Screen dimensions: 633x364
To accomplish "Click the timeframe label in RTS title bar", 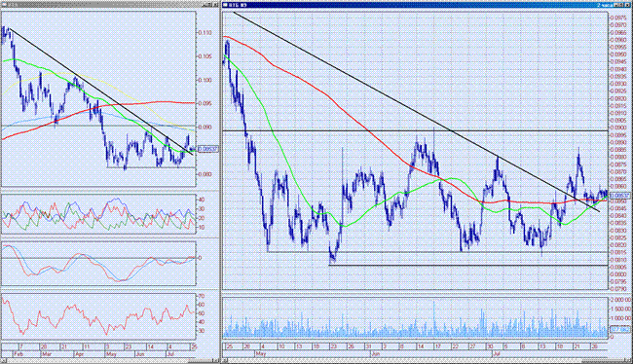I will 605,5.
